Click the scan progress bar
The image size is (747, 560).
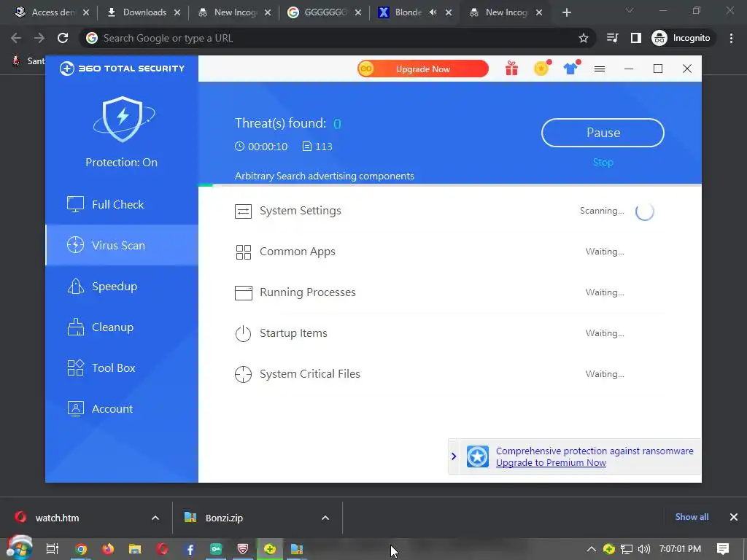pyautogui.click(x=449, y=184)
